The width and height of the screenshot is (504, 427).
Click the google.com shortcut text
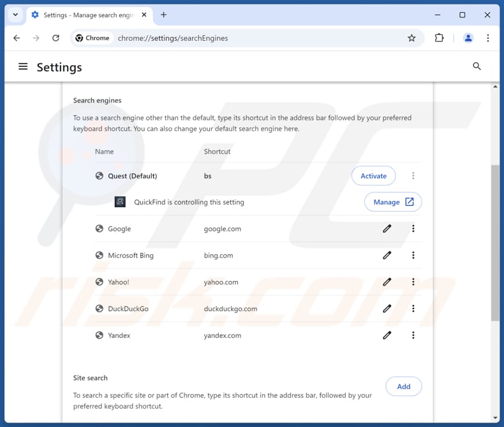pyautogui.click(x=223, y=229)
